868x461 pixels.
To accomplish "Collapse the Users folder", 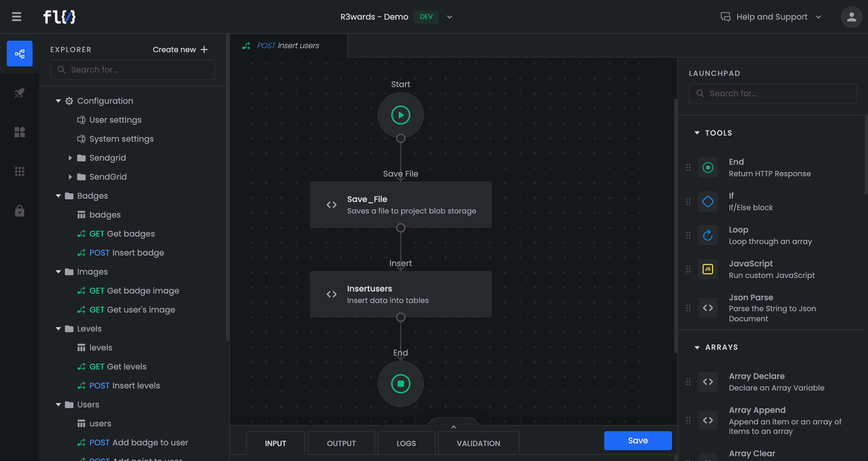I will pos(58,404).
